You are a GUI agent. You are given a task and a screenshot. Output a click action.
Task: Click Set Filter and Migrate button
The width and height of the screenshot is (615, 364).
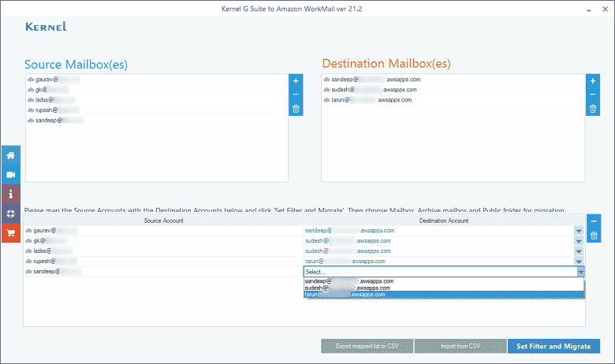553,346
